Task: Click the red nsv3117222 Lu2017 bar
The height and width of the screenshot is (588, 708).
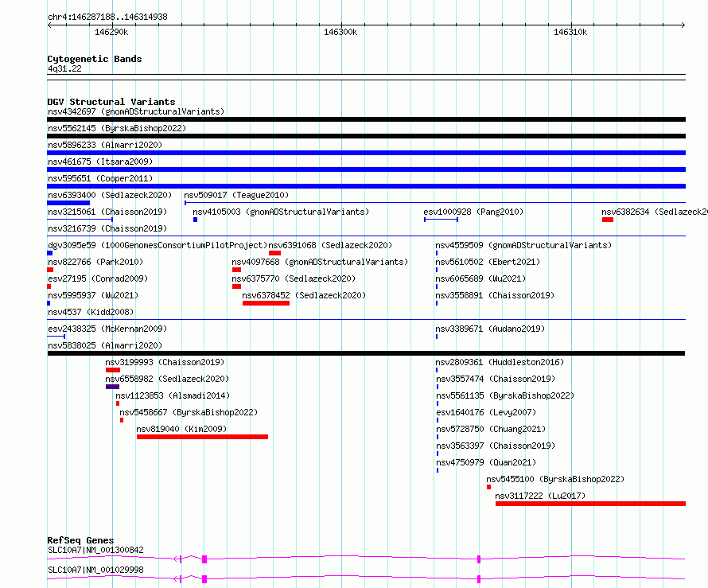Action: click(x=590, y=504)
